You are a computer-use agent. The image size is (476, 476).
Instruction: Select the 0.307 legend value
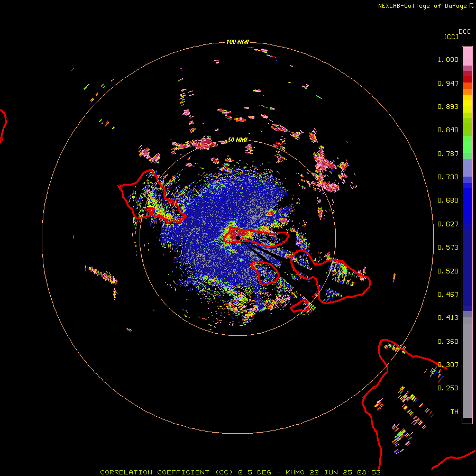pos(448,364)
